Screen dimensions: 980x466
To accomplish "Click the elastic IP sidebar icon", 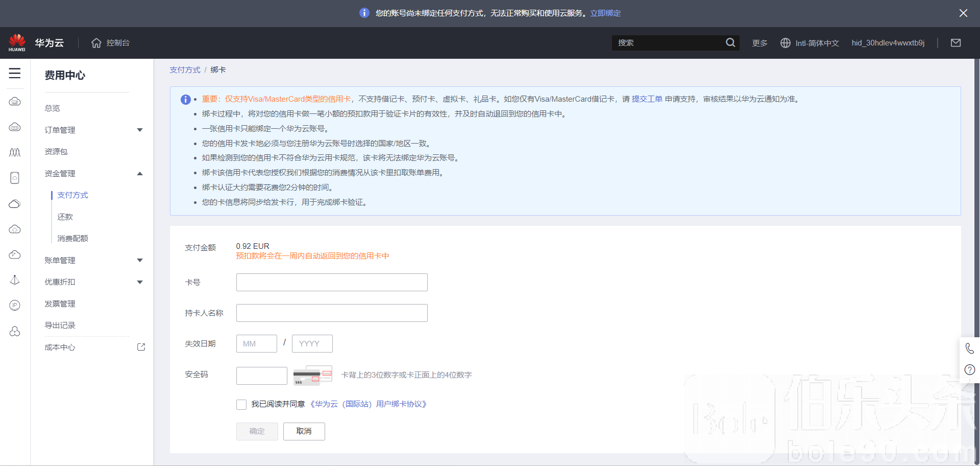I will (15, 306).
